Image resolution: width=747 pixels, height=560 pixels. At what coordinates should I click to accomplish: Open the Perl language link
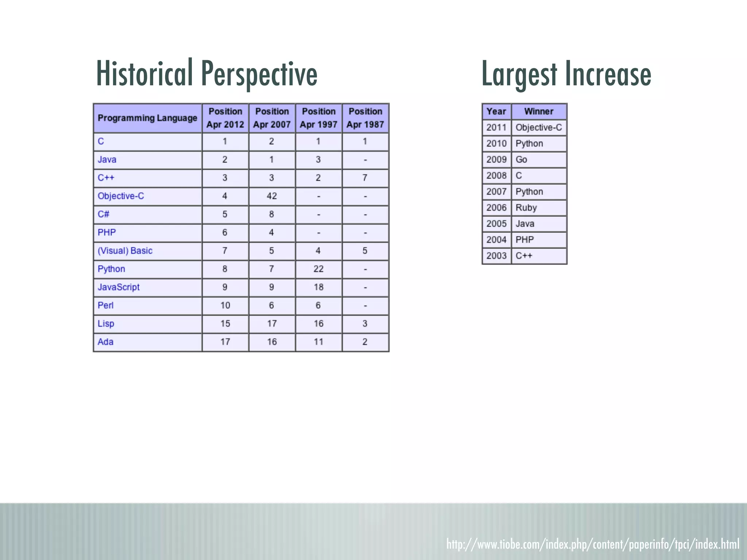click(105, 306)
